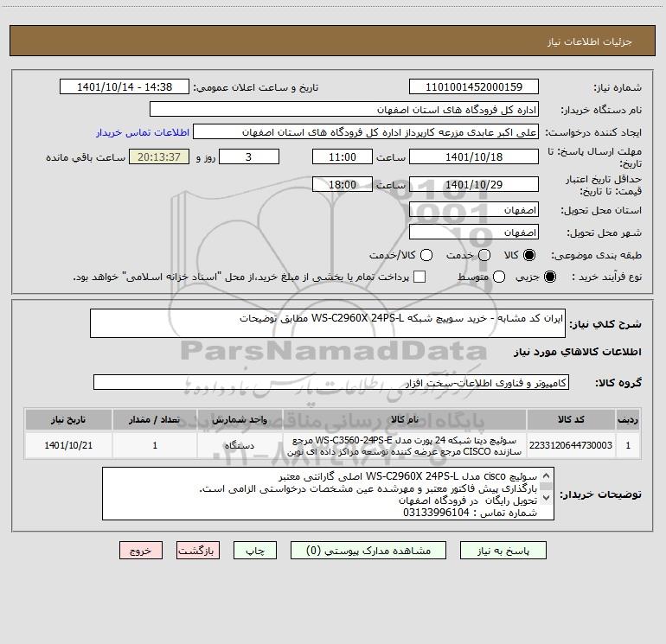Click scroll-up arrow in buyer notes box

point(547,475)
